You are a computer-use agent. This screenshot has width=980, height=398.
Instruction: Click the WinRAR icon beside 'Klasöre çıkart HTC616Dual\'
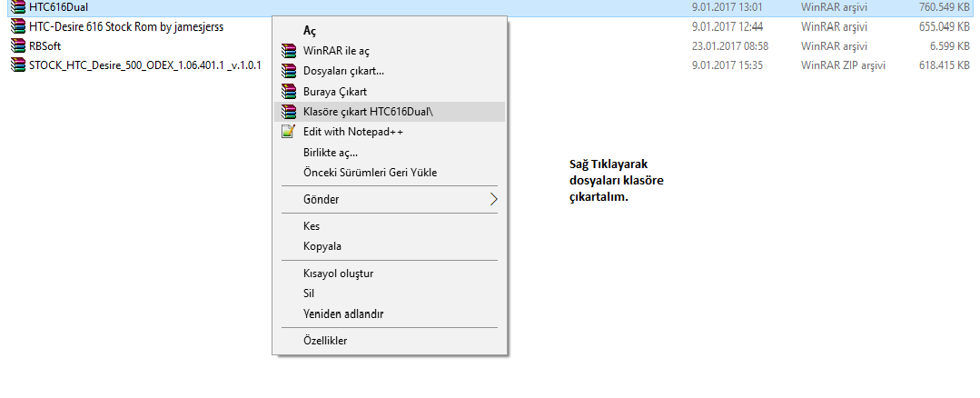click(288, 112)
